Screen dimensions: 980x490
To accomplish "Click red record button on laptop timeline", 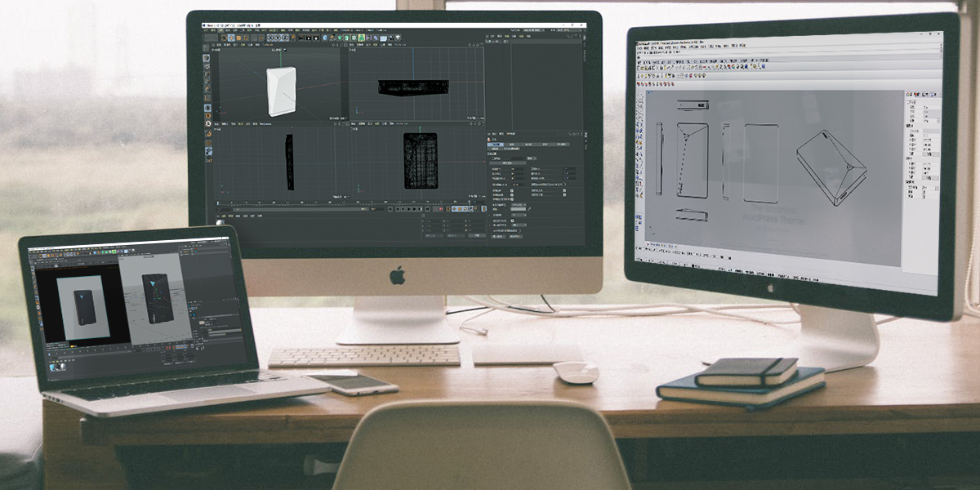I will point(167,347).
